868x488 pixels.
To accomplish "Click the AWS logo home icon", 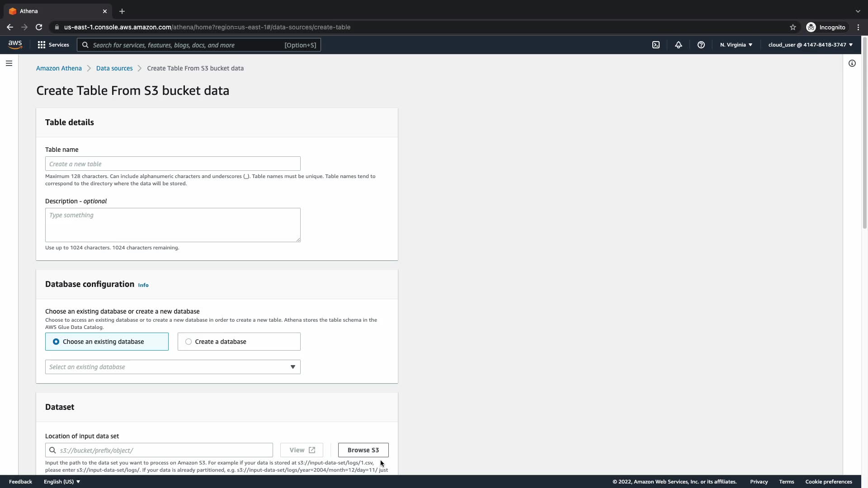I will point(15,44).
